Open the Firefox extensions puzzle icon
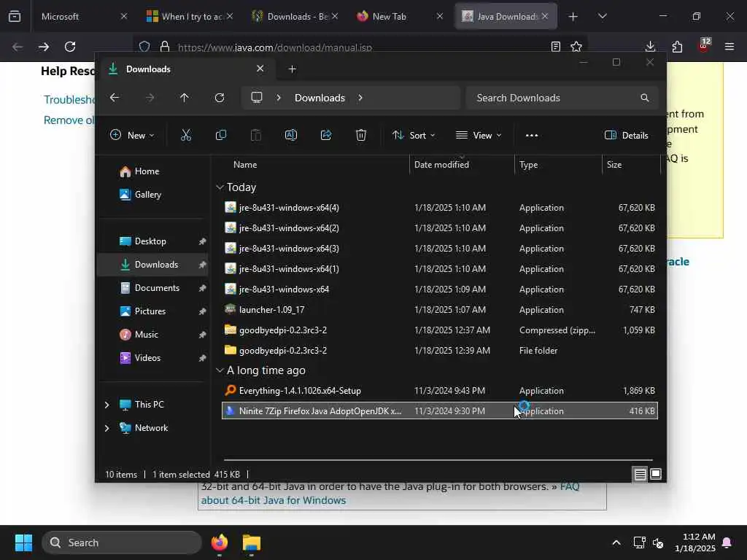The image size is (747, 560). coord(677,47)
